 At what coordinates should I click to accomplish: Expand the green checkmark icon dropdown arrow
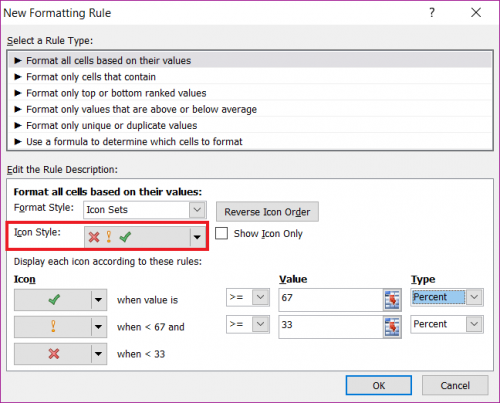coord(99,300)
